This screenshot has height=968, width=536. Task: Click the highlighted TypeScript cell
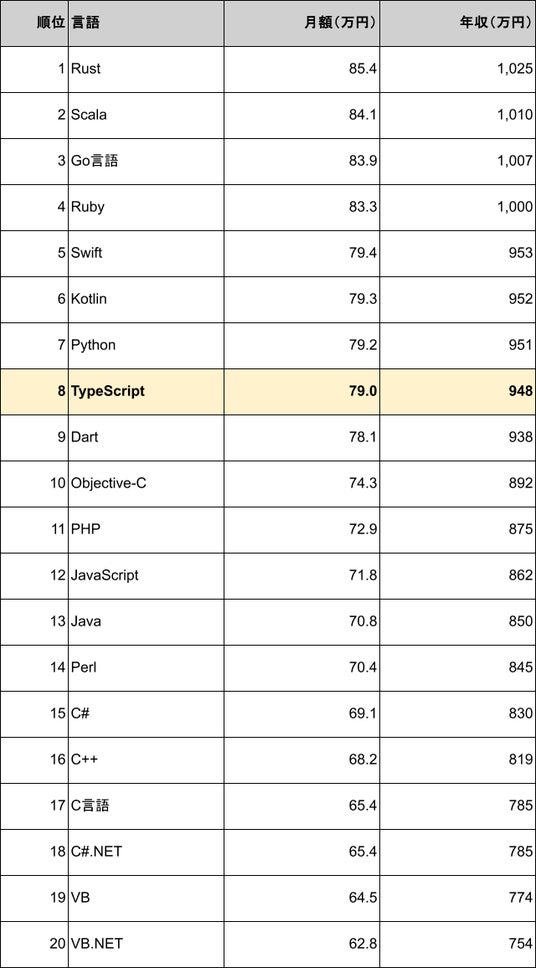146,392
